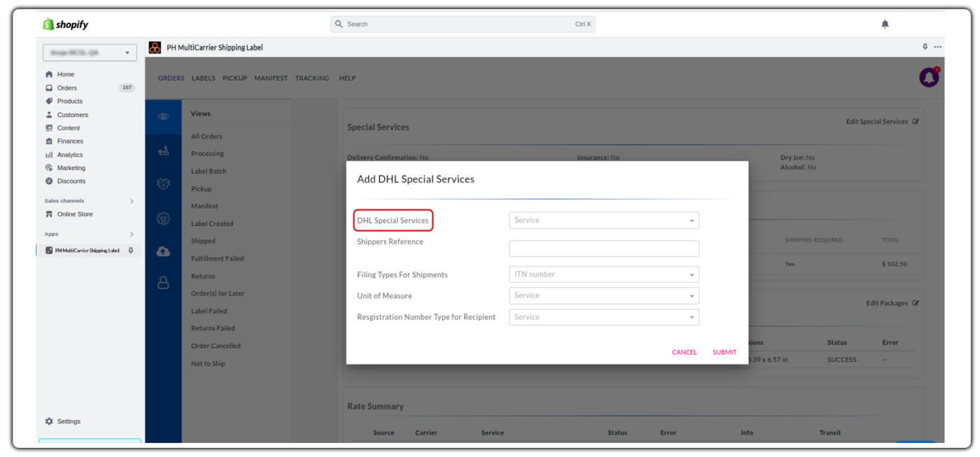Click the user account icon in blue sidebar

pyautogui.click(x=163, y=283)
